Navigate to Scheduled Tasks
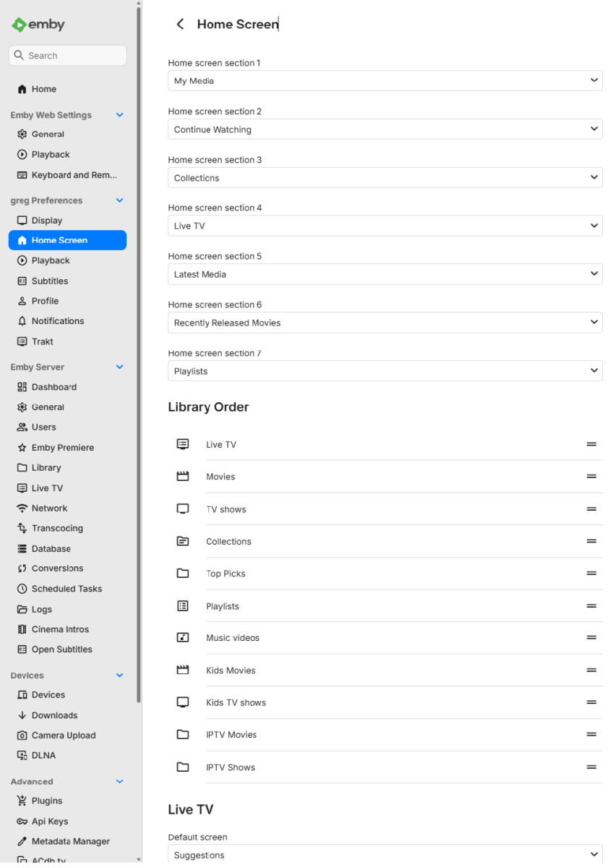 66,589
